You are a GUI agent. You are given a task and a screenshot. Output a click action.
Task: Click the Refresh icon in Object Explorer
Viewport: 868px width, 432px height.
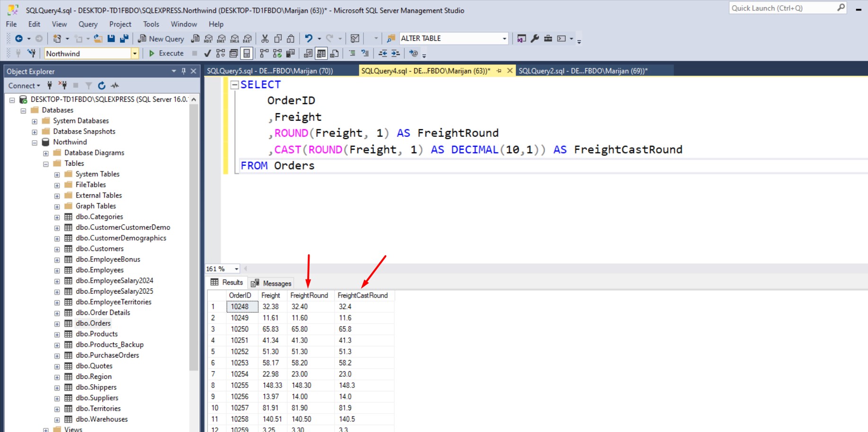click(102, 86)
